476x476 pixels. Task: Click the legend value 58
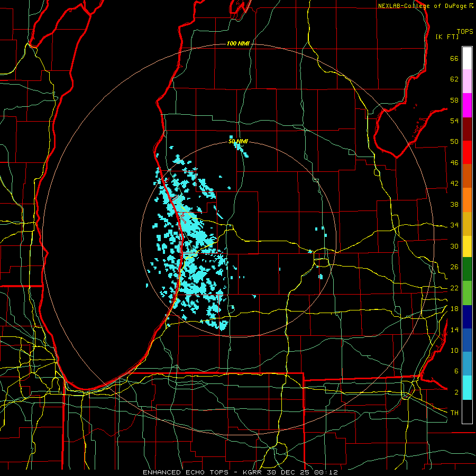coord(454,100)
